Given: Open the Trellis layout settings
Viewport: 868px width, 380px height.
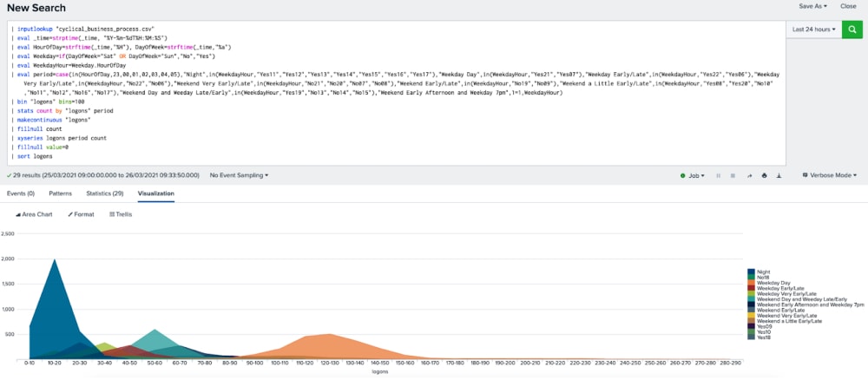Looking at the screenshot, I should point(121,213).
